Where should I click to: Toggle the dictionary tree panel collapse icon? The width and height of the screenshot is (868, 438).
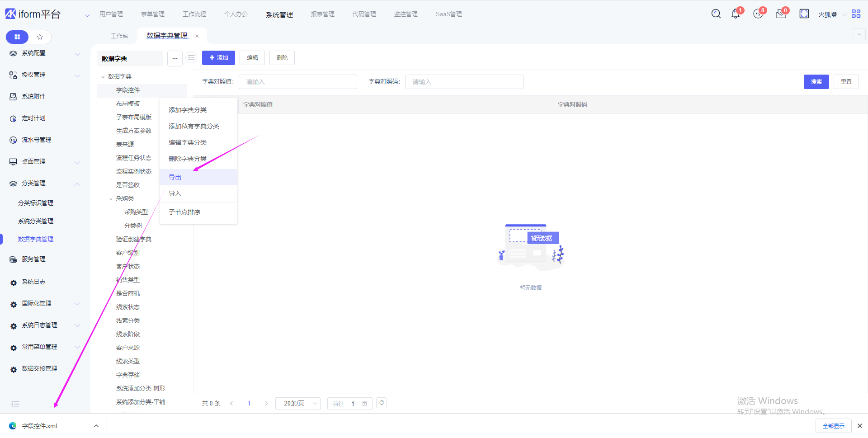point(192,58)
